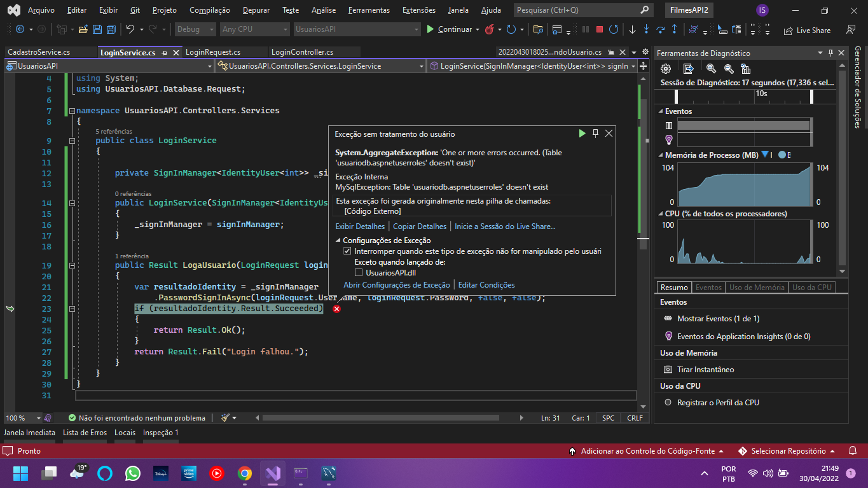The width and height of the screenshot is (868, 488).
Task: Open the Depurar menu
Action: click(256, 10)
